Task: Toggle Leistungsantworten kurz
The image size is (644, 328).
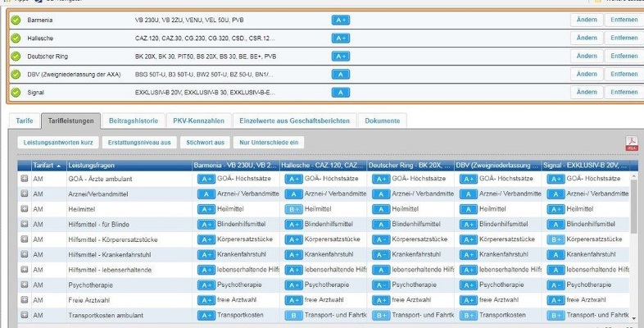Action: 58,143
